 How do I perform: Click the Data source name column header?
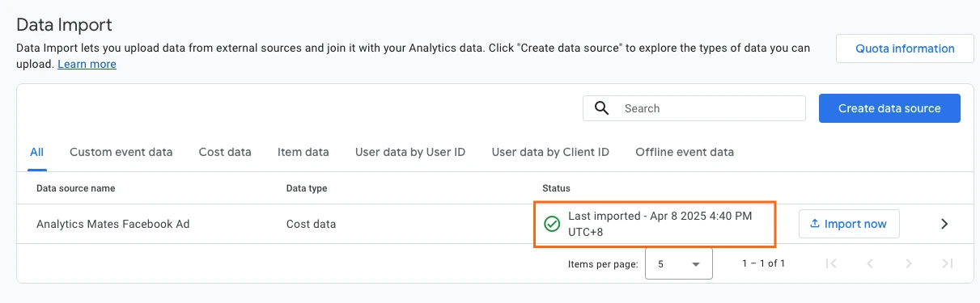tap(76, 188)
